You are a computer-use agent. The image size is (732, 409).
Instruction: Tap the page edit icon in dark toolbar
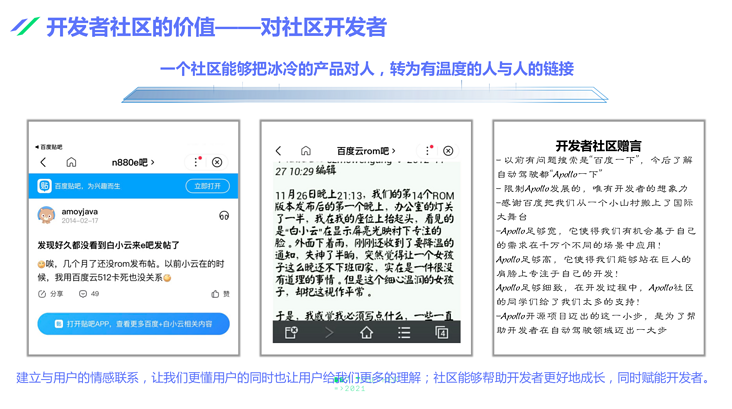pyautogui.click(x=291, y=332)
